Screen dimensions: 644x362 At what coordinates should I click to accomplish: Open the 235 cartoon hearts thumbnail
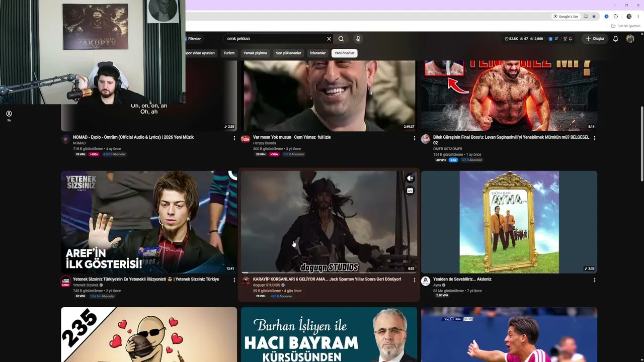[x=149, y=335]
